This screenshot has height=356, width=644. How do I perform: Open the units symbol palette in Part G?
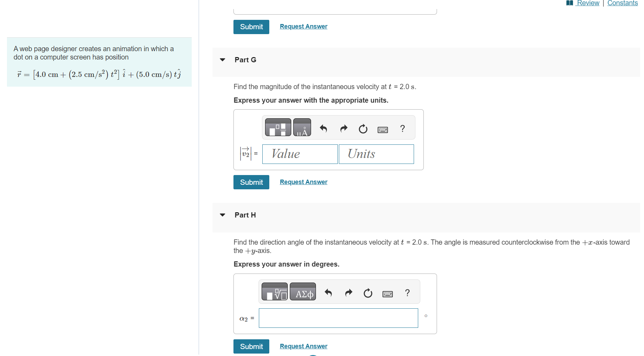tap(302, 127)
